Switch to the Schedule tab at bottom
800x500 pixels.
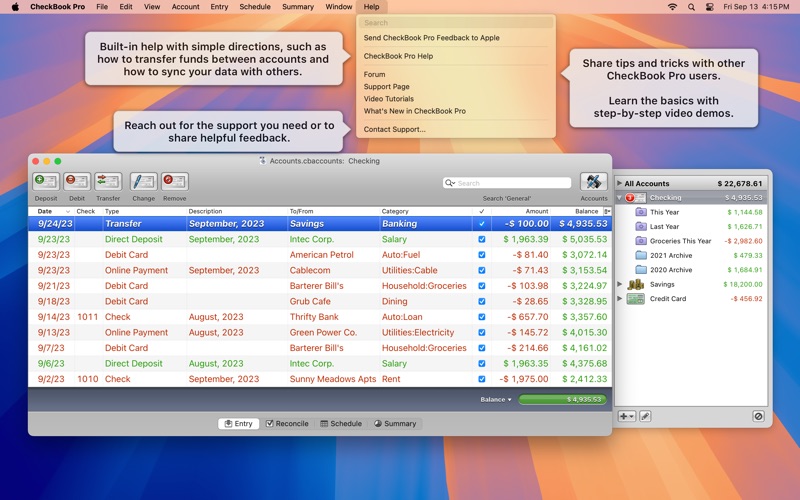pyautogui.click(x=341, y=423)
